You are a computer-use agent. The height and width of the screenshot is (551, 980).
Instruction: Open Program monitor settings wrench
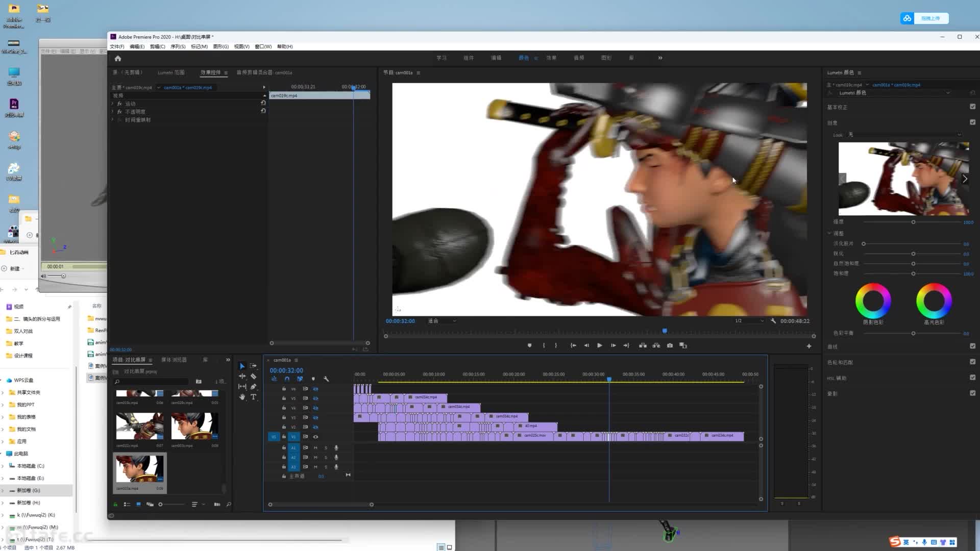point(773,321)
